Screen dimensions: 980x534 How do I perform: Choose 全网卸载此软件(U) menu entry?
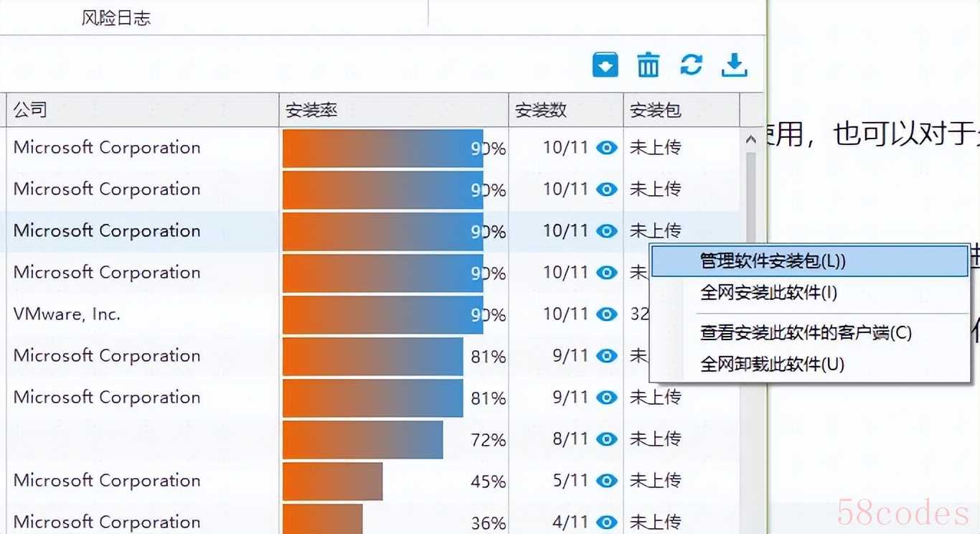tap(809, 365)
